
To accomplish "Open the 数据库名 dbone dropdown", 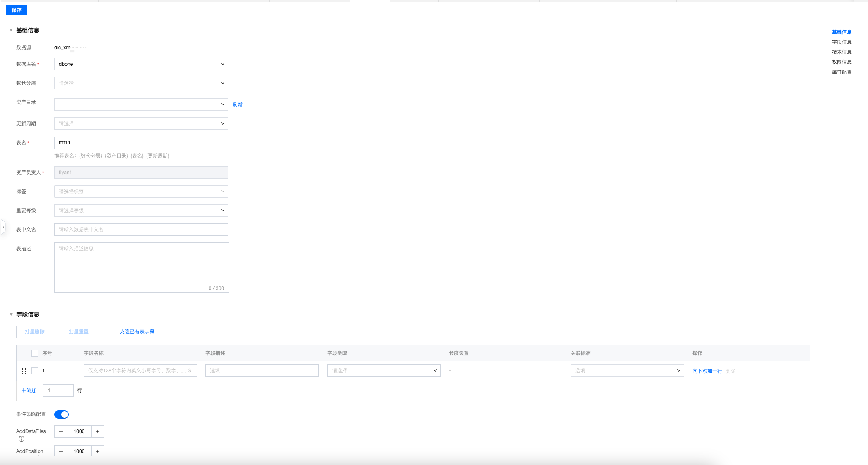I will [x=141, y=64].
